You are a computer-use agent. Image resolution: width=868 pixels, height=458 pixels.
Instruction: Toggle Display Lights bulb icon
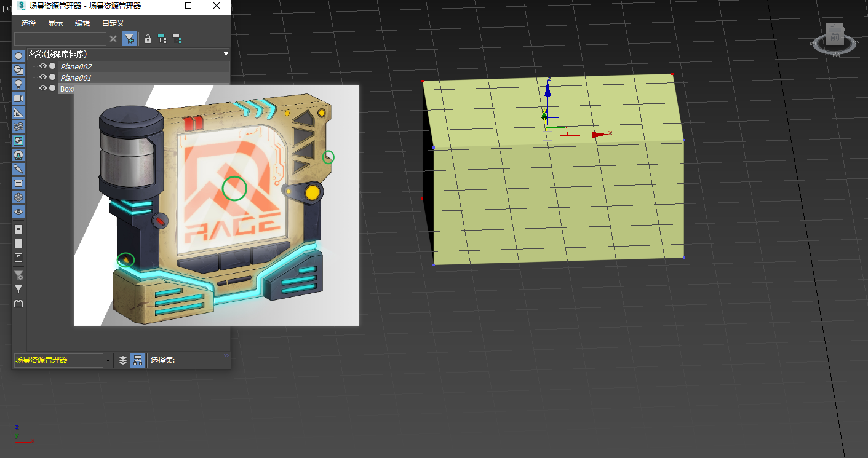(18, 84)
